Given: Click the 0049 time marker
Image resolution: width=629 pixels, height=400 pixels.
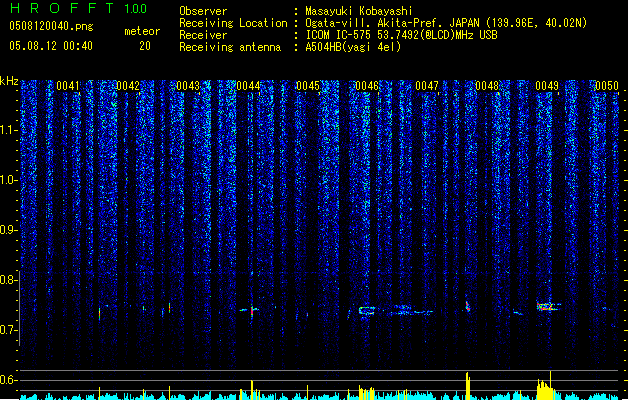Looking at the screenshot, I should (547, 86).
